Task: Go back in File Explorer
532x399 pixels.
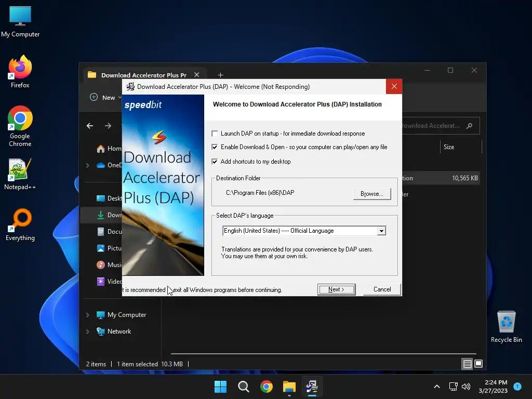Action: (x=90, y=126)
